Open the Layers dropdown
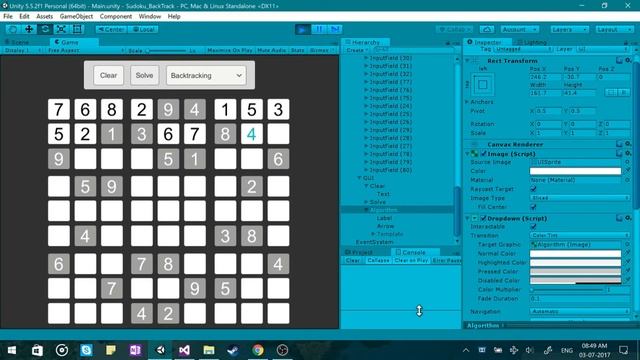The image size is (640, 360). 569,29
